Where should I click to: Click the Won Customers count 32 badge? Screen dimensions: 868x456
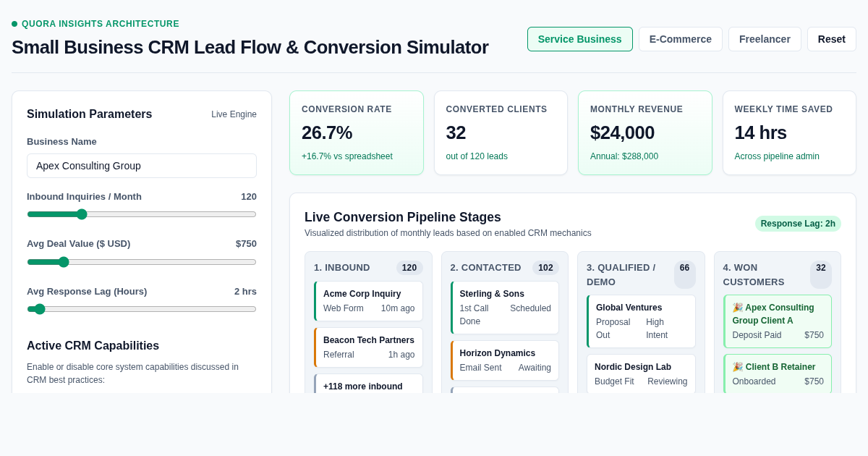click(821, 275)
